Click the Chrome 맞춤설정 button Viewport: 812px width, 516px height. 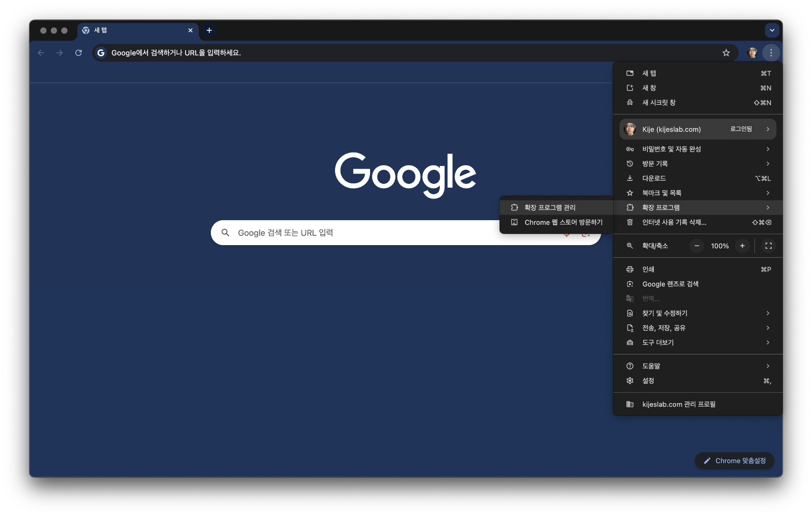point(734,461)
